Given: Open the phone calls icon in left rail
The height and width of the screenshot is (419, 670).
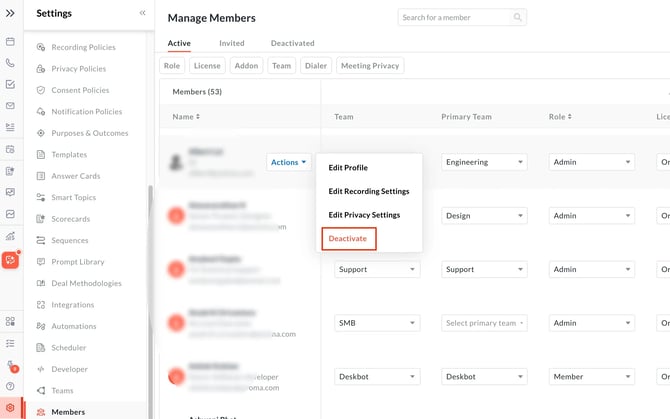Looking at the screenshot, I should (10, 63).
